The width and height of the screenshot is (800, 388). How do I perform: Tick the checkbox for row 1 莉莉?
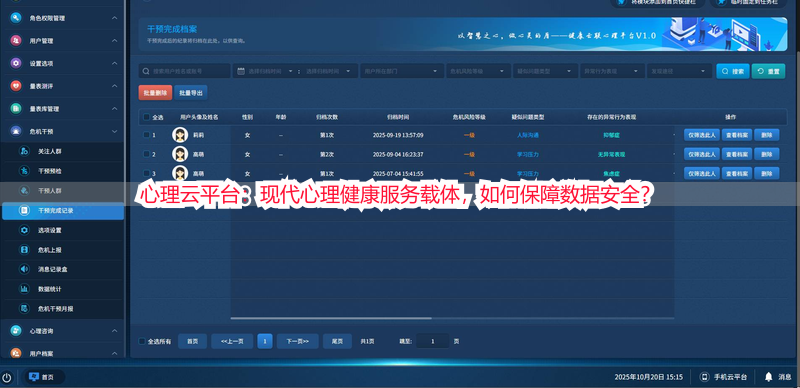(x=146, y=135)
